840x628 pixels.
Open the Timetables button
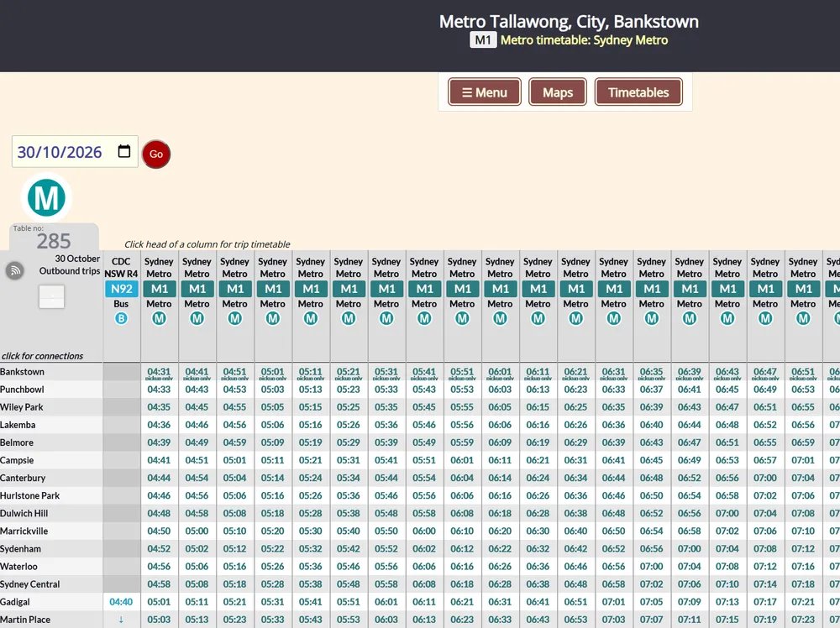pos(638,92)
